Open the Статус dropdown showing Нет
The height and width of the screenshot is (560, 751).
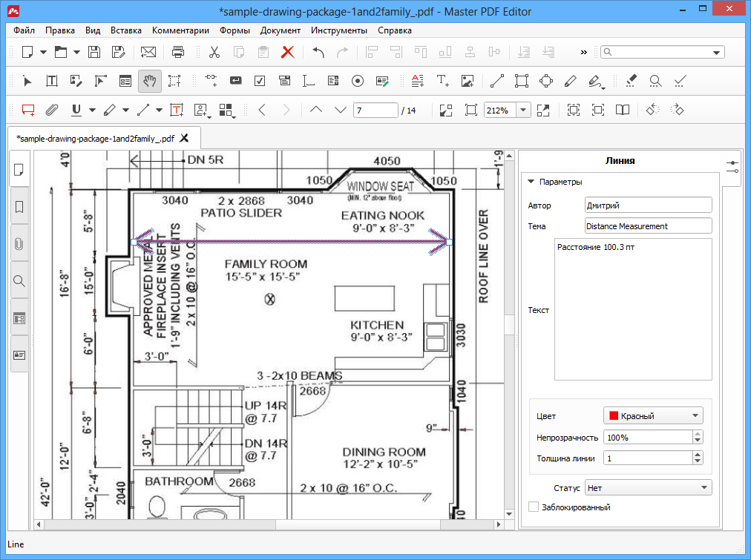point(648,488)
